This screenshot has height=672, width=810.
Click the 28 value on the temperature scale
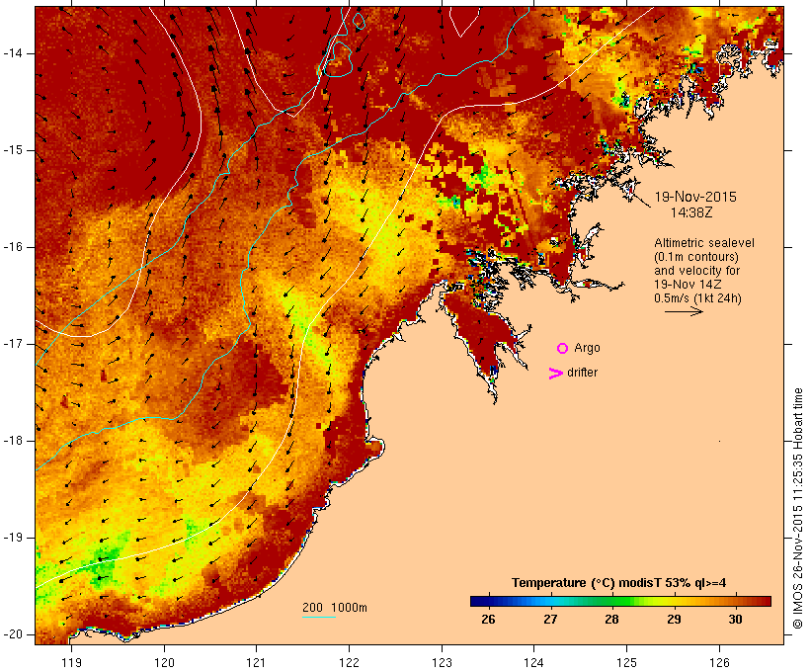tap(611, 620)
